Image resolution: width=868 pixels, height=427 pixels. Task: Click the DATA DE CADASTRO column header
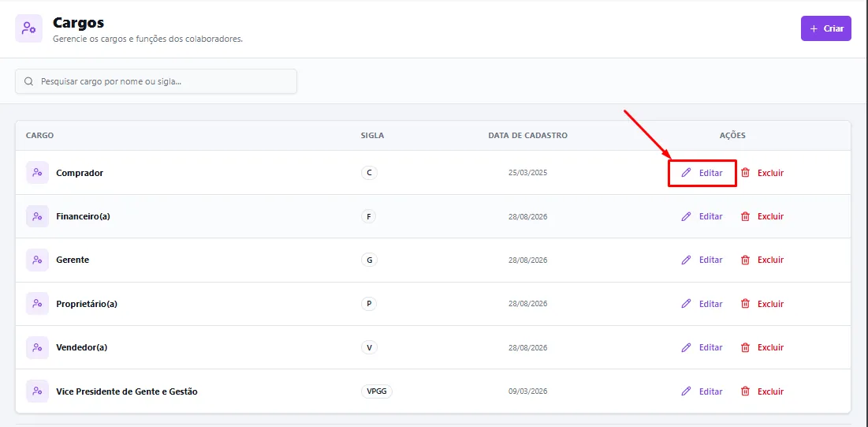tap(527, 135)
